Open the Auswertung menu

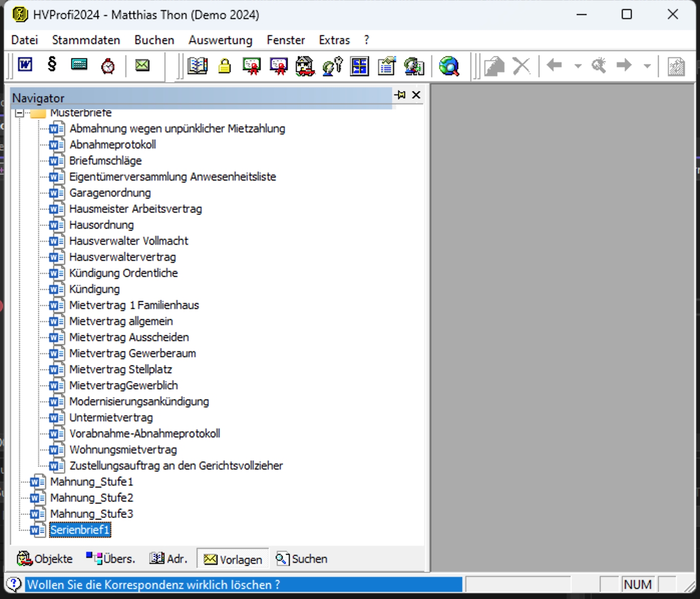click(x=221, y=40)
